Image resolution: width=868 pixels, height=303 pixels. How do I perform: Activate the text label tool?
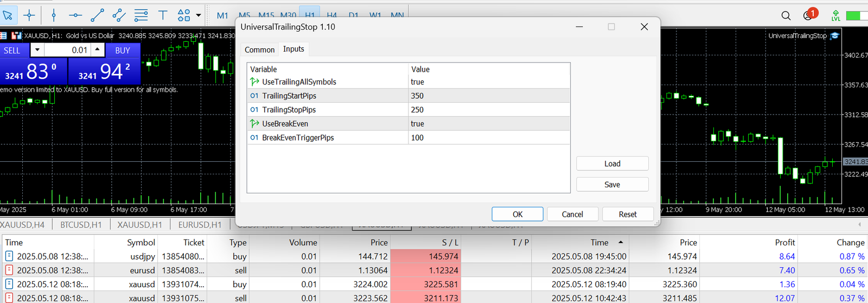[x=163, y=15]
